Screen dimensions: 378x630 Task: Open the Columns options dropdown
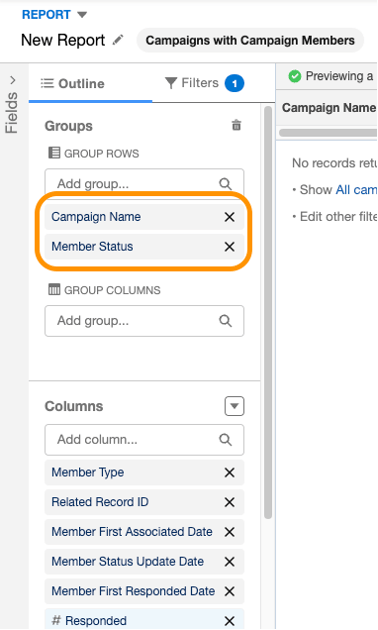click(235, 406)
